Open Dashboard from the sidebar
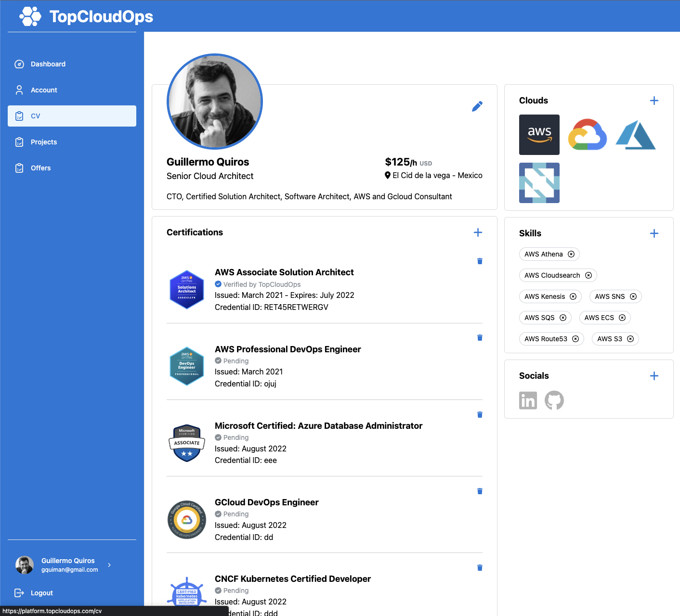This screenshot has height=616, width=680. click(48, 64)
